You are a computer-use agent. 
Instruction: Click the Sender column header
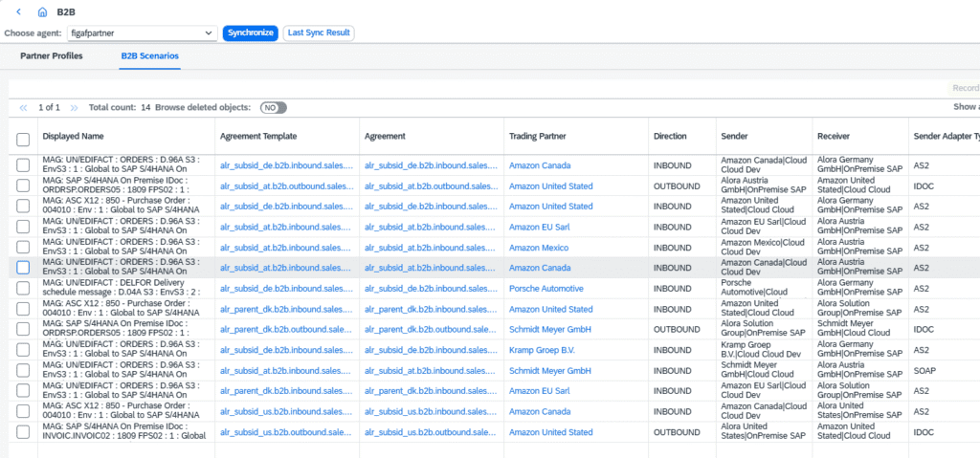734,136
